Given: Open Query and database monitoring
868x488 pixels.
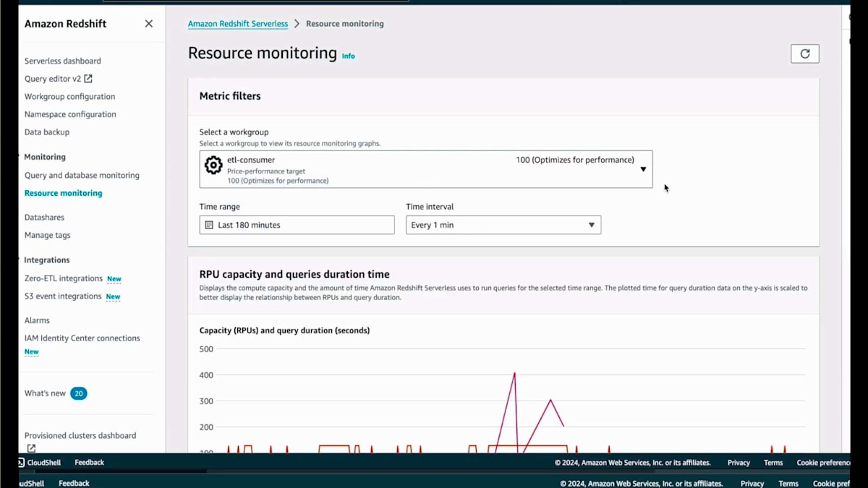Looking at the screenshot, I should pos(82,175).
